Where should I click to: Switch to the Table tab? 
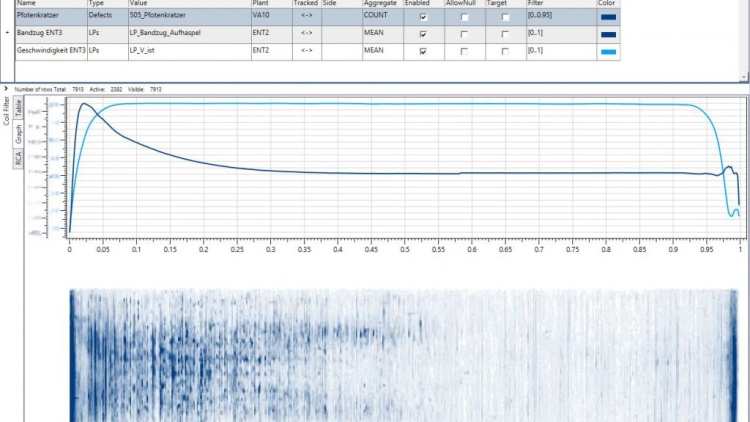coord(19,109)
